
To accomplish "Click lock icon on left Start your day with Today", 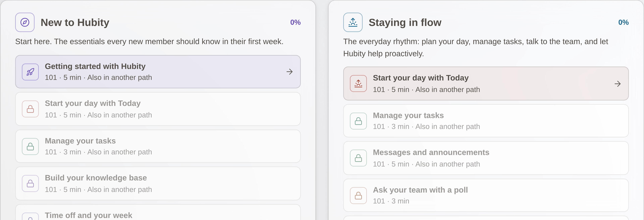I will [x=30, y=109].
